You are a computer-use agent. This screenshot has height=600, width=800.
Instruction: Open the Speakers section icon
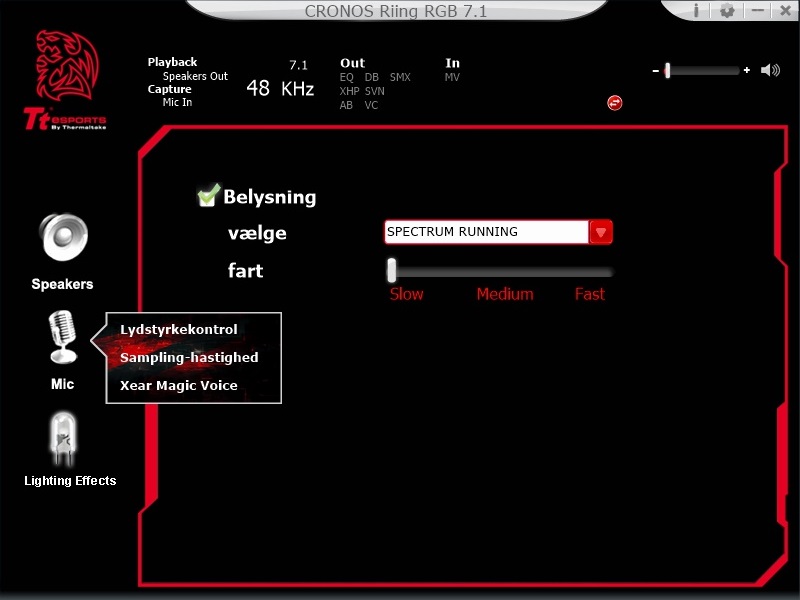click(x=63, y=237)
